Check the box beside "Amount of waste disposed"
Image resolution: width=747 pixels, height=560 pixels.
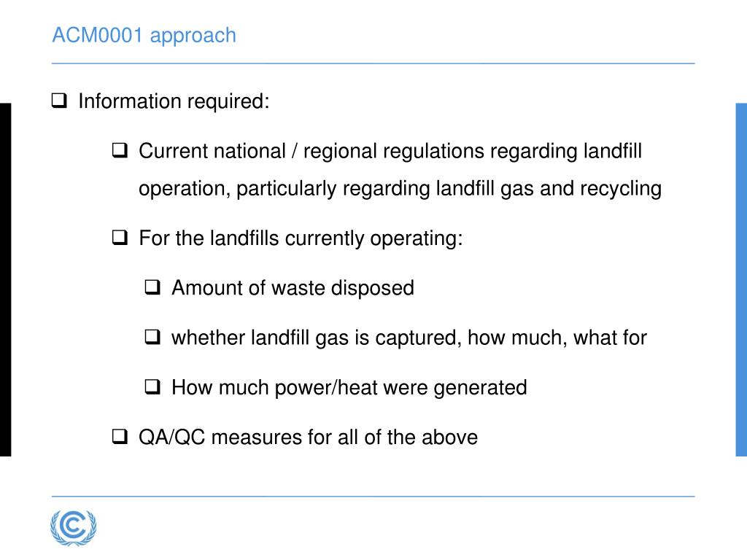pos(152,287)
